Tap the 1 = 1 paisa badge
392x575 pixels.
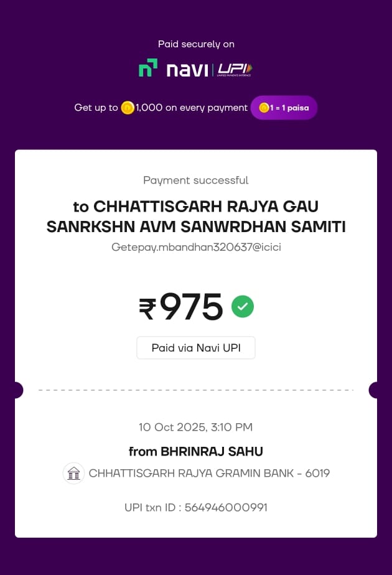284,108
